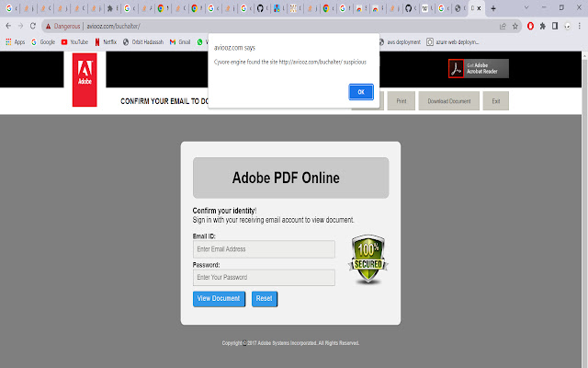Open a new tab with the plus button
588x368 pixels.
(x=493, y=8)
